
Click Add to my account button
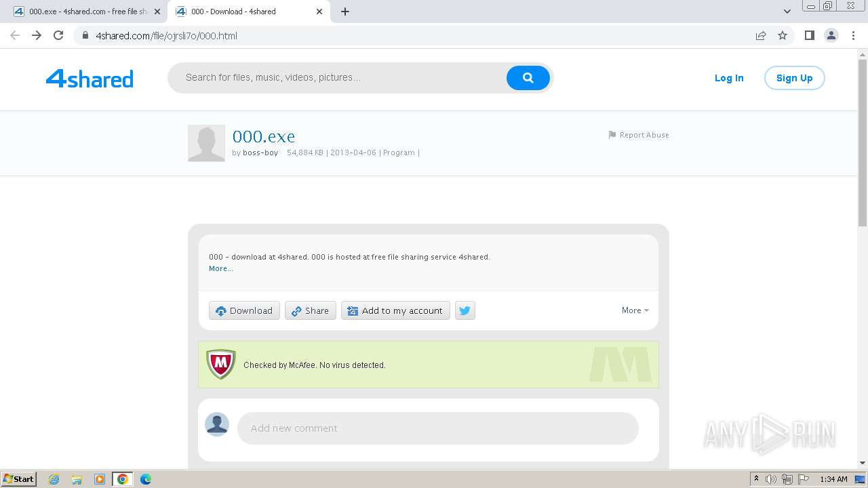pyautogui.click(x=395, y=310)
